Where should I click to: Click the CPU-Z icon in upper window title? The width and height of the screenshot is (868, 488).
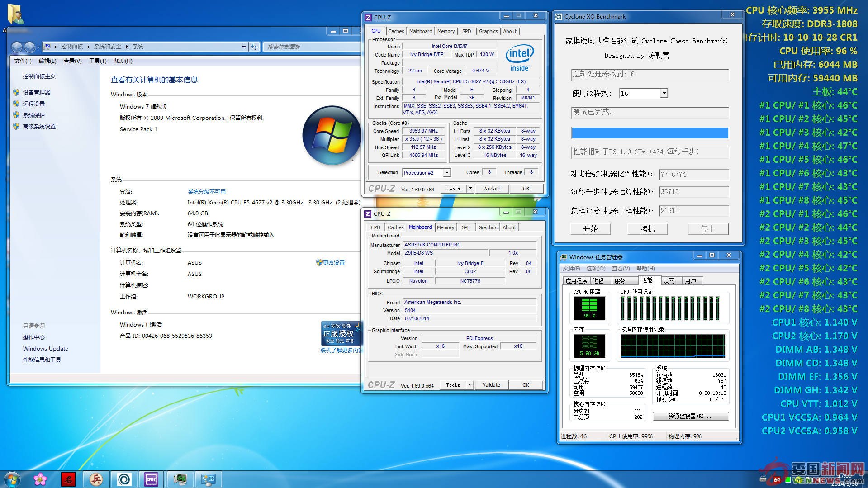pyautogui.click(x=368, y=17)
